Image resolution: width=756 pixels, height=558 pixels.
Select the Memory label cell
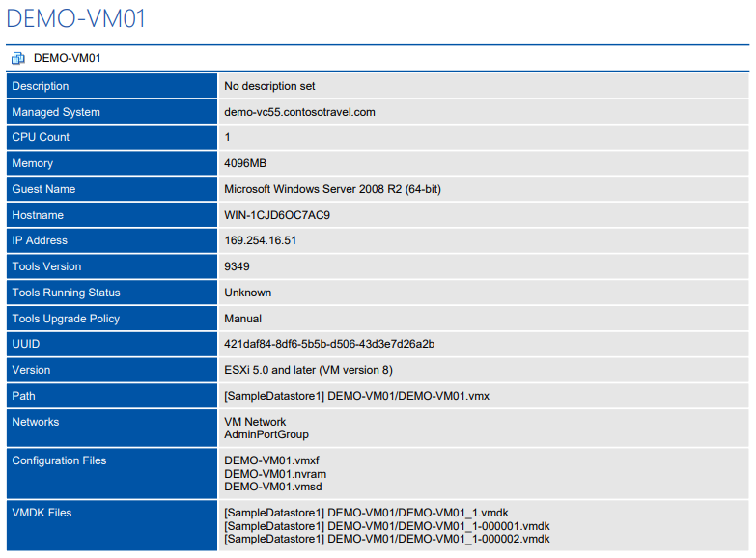(x=112, y=163)
